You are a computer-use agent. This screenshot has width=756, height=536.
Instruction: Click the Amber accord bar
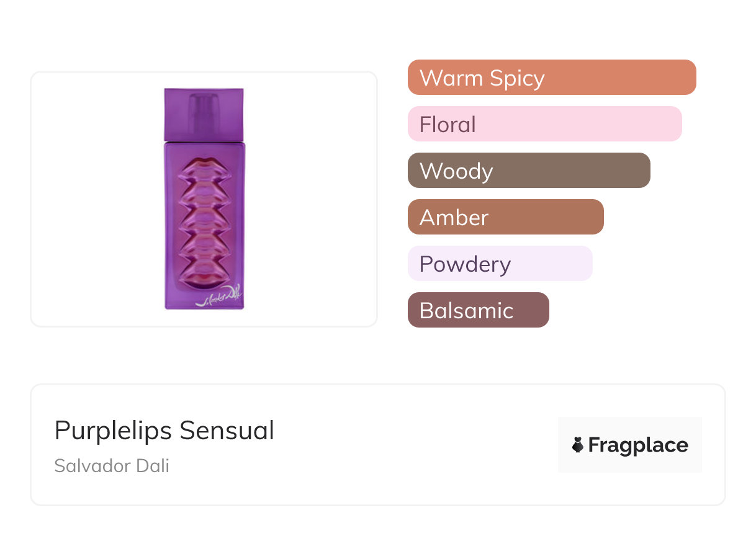(x=505, y=217)
